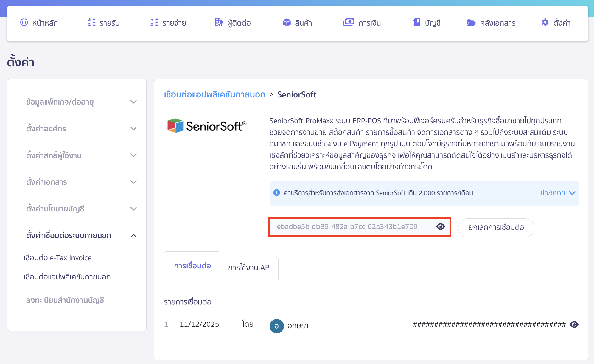Open the หน้าหลัก home page
The image size is (594, 364).
tap(24, 23)
